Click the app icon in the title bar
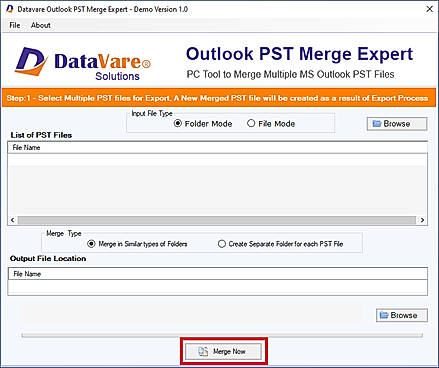The height and width of the screenshot is (368, 439). [10, 9]
